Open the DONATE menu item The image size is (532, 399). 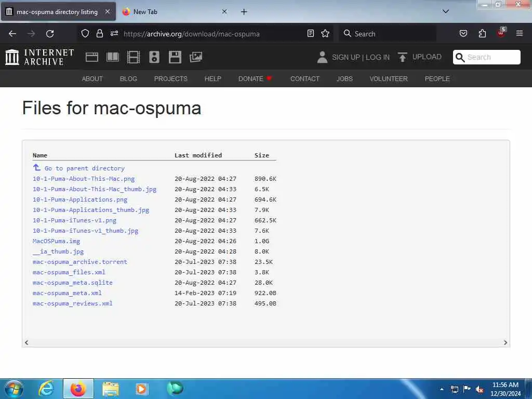255,79
